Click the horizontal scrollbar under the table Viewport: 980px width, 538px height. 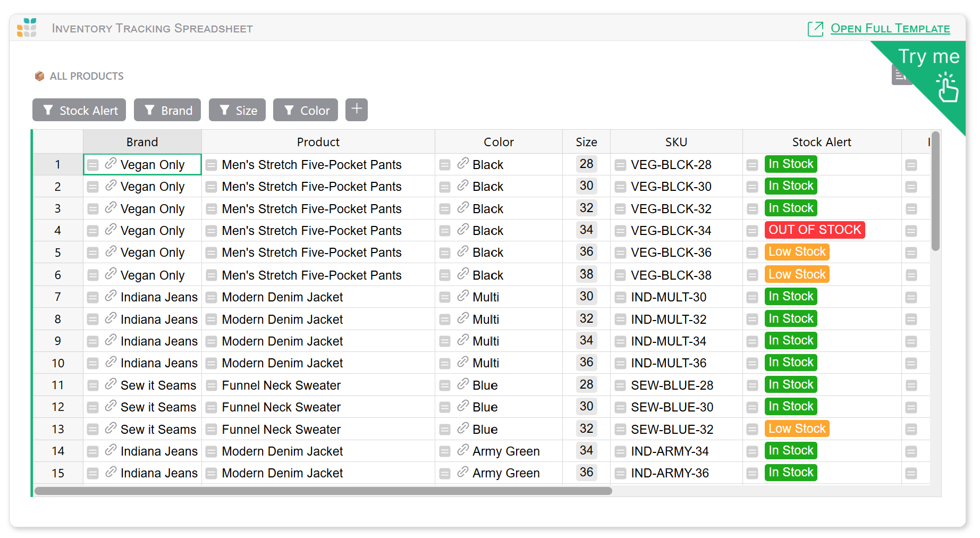click(x=323, y=491)
